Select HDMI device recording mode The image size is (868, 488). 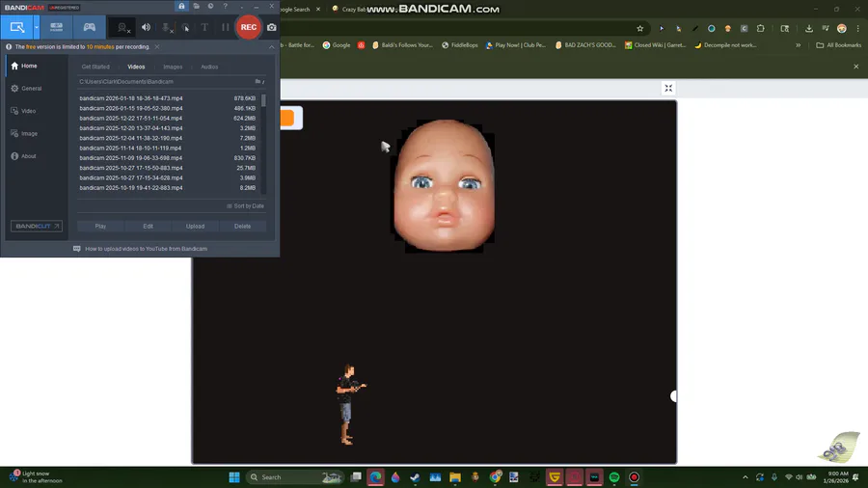pyautogui.click(x=57, y=27)
